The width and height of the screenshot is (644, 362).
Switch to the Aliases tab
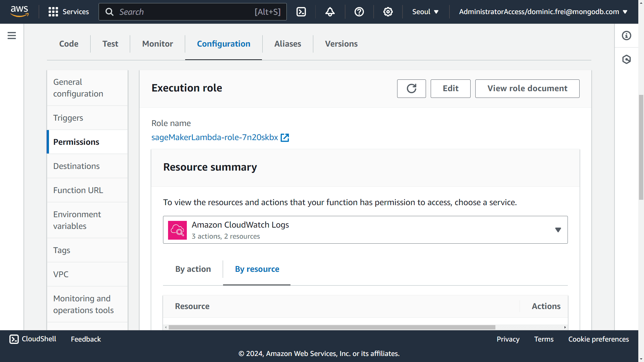click(x=288, y=44)
